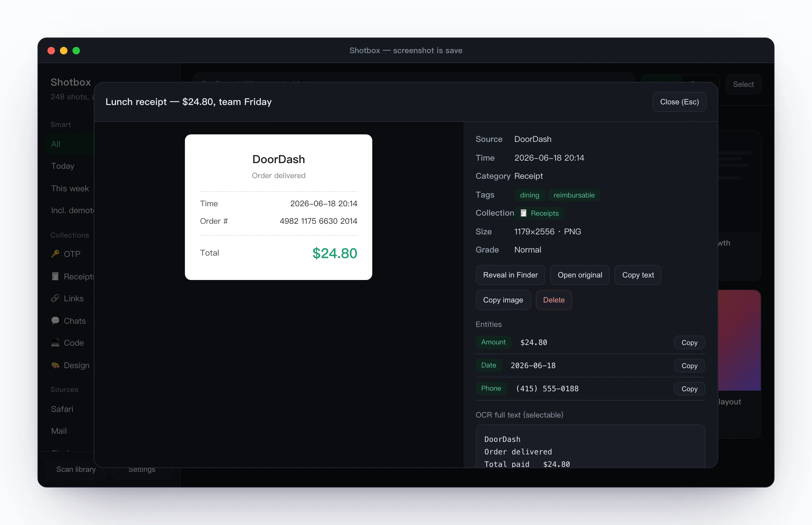Open the Safari source in sidebar
The width and height of the screenshot is (812, 525).
click(69, 409)
